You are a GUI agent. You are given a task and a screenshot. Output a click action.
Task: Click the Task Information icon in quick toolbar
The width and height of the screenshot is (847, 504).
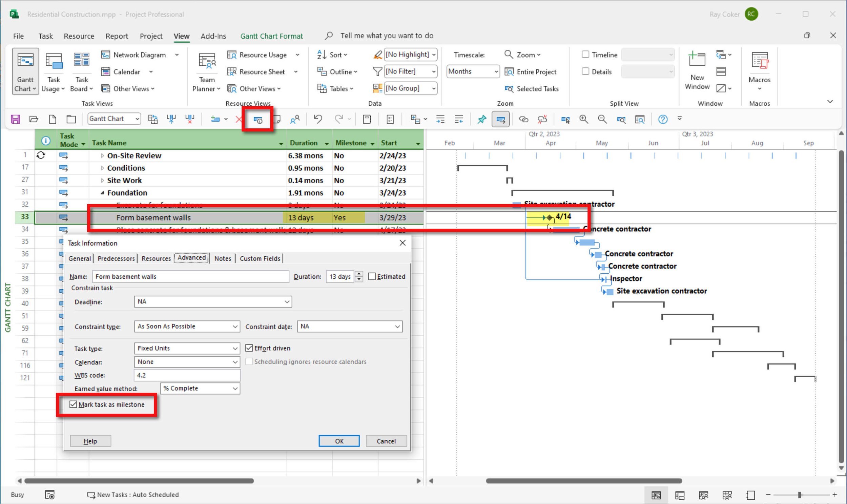coord(258,120)
